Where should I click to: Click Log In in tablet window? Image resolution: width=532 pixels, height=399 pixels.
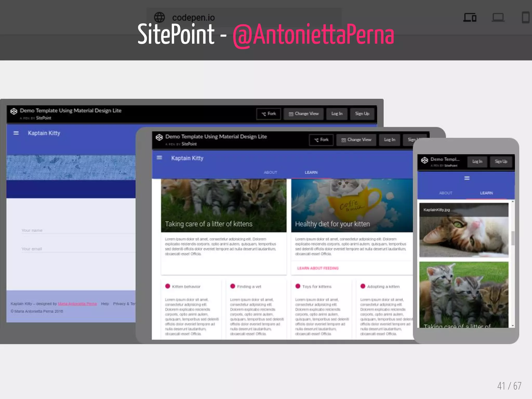pyautogui.click(x=389, y=140)
